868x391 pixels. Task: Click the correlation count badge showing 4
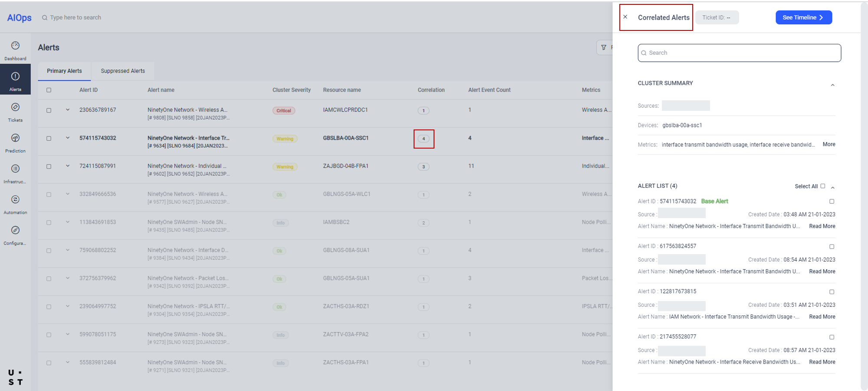coord(424,139)
